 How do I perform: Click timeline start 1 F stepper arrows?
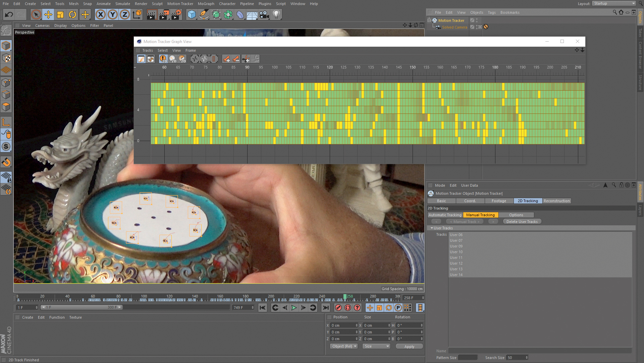pyautogui.click(x=37, y=308)
